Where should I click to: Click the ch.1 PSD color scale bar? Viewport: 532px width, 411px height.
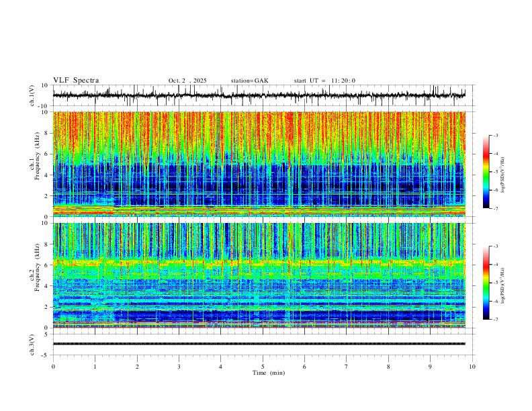pos(486,172)
